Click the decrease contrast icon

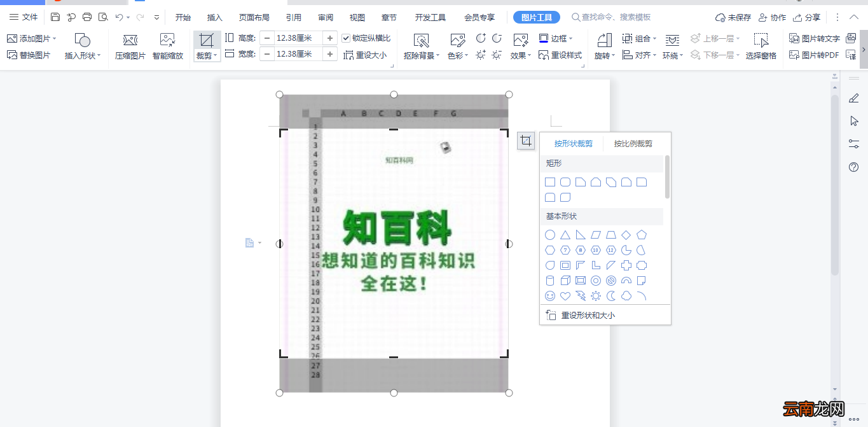pyautogui.click(x=497, y=39)
